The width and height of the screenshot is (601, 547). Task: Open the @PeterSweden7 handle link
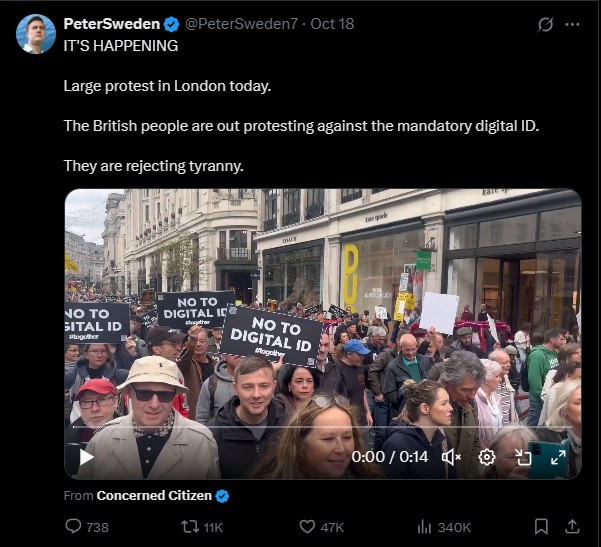click(241, 23)
